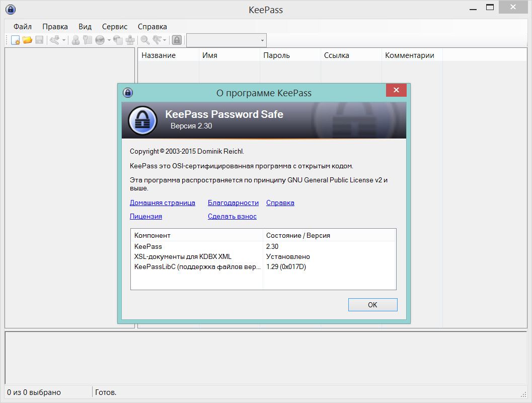Confirm the About dialog with OK
532x403 pixels.
pos(372,305)
